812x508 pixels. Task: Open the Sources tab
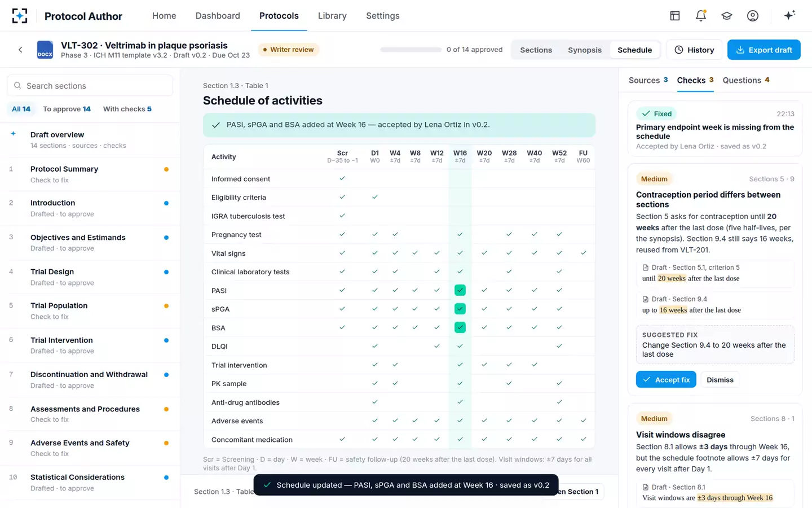click(648, 80)
